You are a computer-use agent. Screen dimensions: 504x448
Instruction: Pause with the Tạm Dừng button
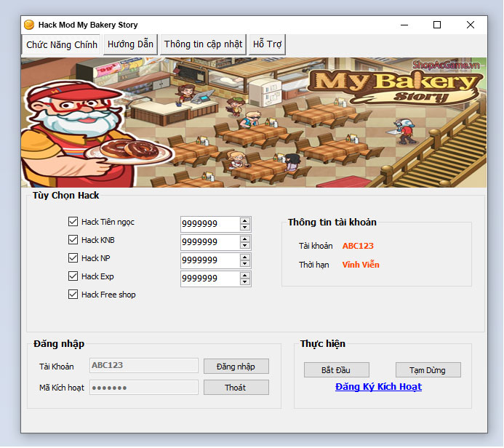pos(428,370)
